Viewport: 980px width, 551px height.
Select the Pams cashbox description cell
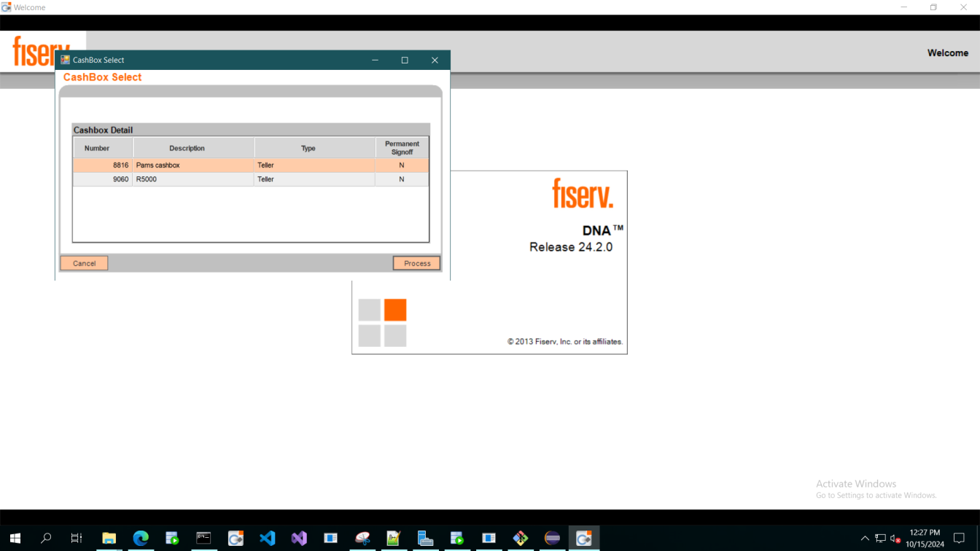click(194, 165)
